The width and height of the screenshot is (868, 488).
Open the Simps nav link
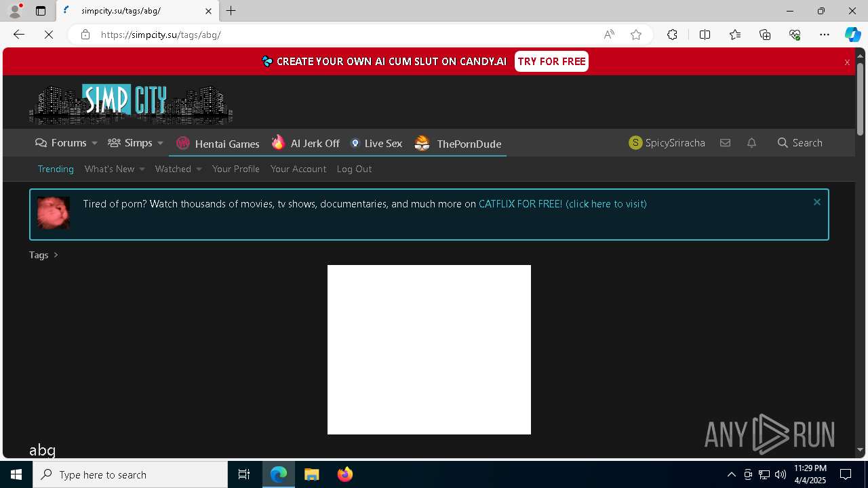130,143
